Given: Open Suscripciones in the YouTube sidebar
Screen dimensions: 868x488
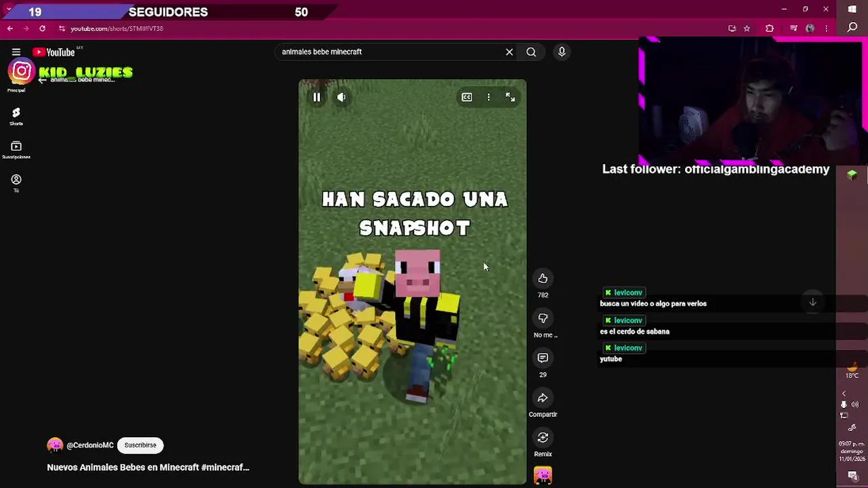Looking at the screenshot, I should pyautogui.click(x=16, y=150).
